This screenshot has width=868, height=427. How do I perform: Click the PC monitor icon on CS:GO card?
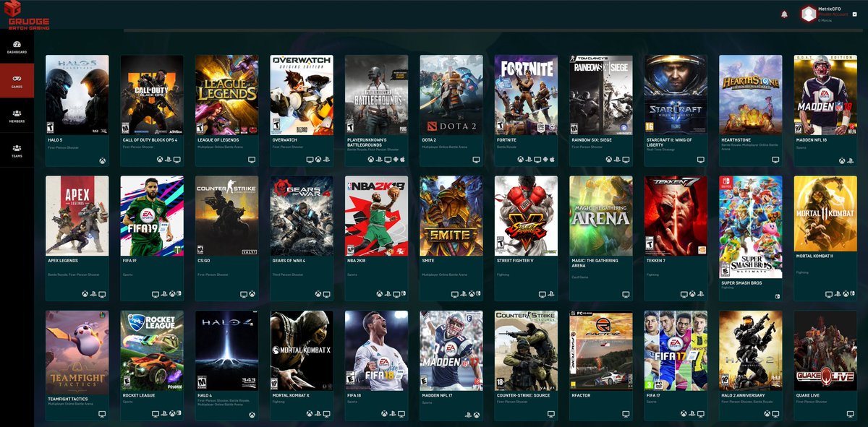[x=243, y=295]
